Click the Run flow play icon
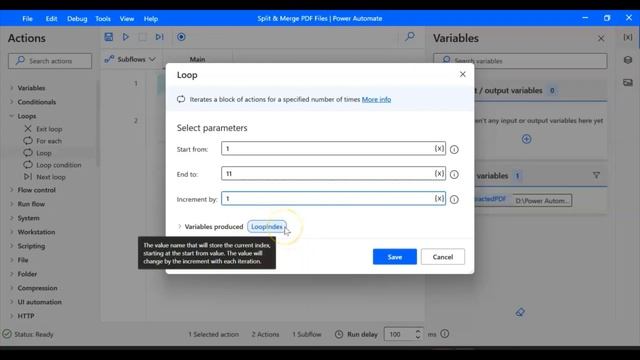Viewport: 640px width, 360px height. 126,37
